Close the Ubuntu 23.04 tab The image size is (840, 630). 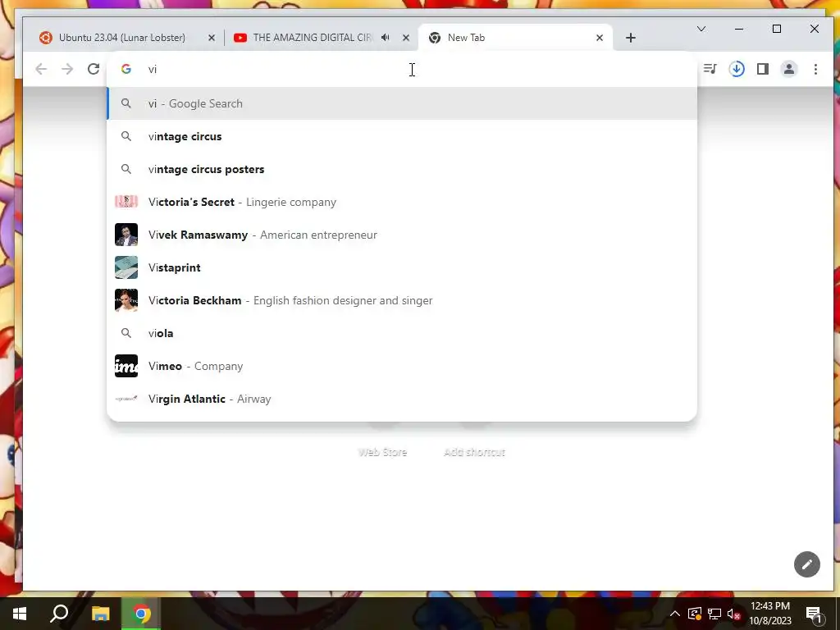click(211, 38)
